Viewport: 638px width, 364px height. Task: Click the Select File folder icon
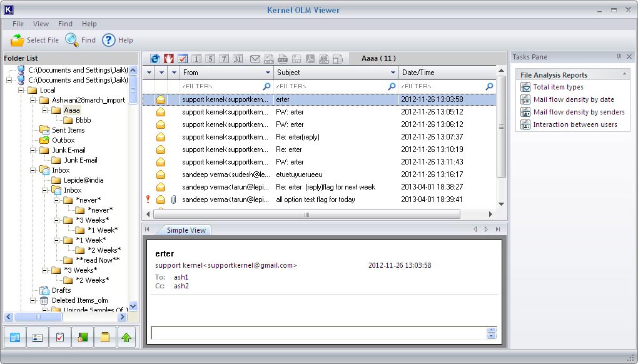click(17, 40)
